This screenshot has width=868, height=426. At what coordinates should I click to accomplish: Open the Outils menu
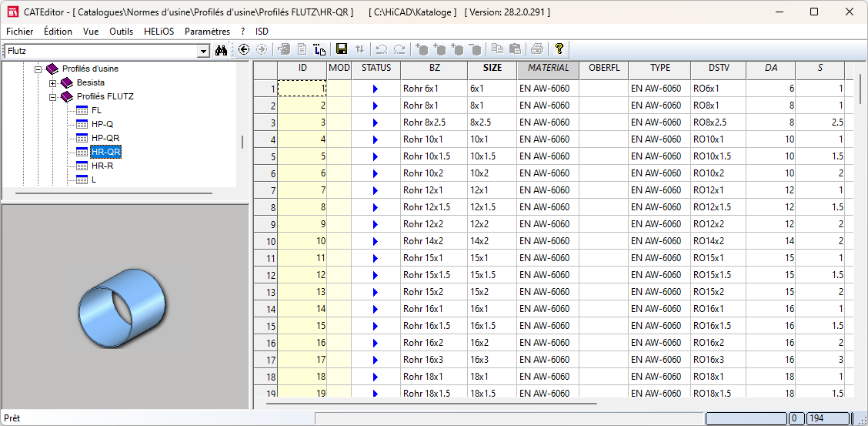point(122,32)
